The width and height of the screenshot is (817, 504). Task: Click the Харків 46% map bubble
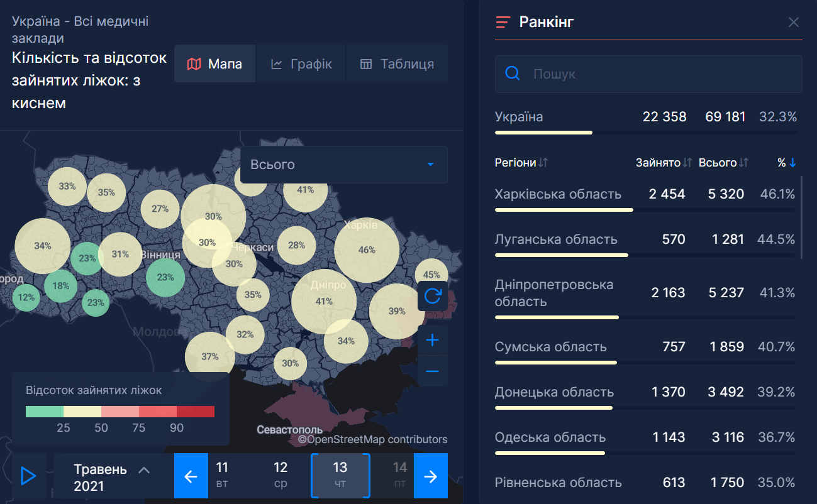coord(367,249)
